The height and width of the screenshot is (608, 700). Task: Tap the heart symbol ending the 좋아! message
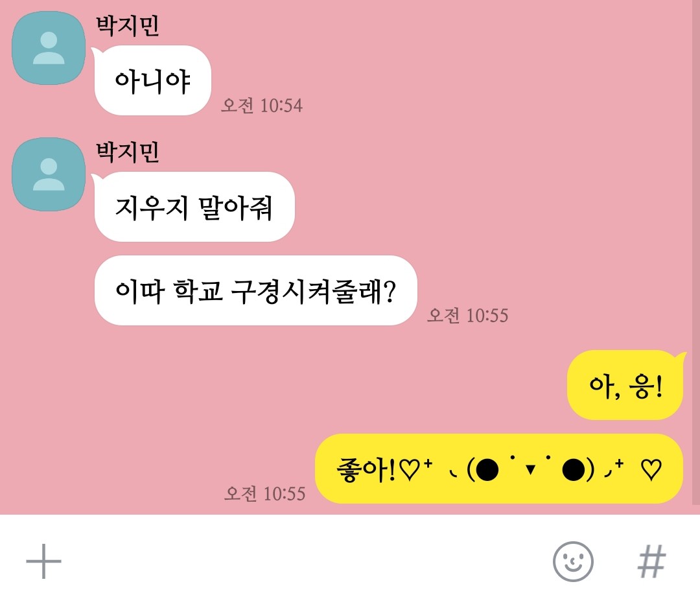pos(651,470)
